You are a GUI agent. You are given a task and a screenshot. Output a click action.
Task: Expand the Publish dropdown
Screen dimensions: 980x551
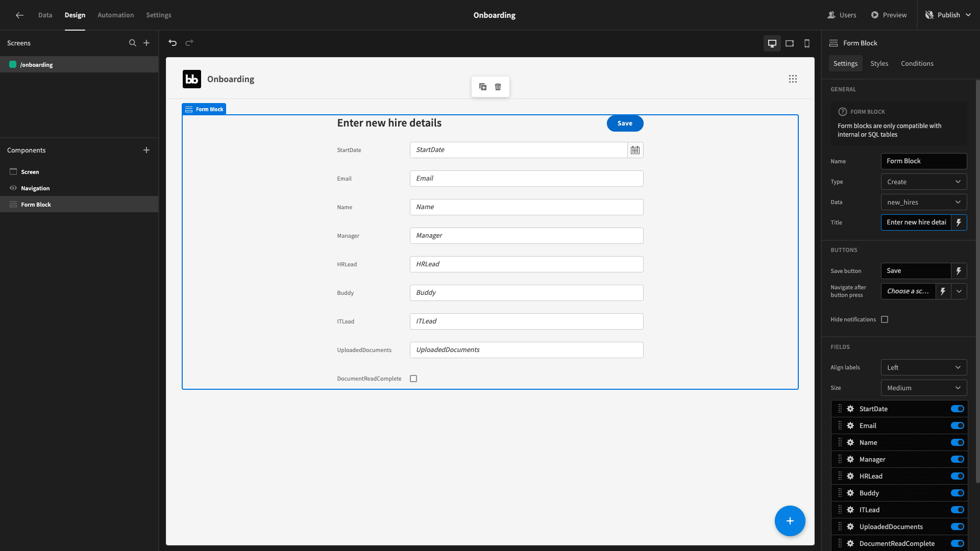968,15
